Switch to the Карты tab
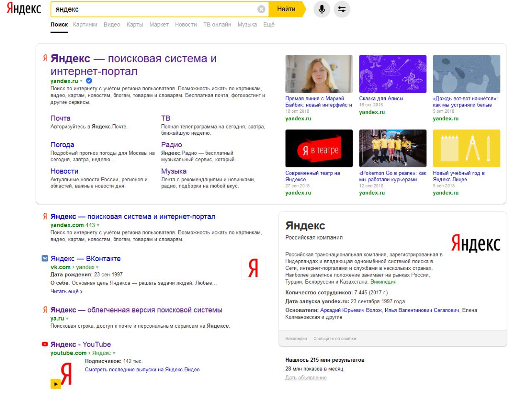Screen dimensions: 532x395 coord(135,25)
